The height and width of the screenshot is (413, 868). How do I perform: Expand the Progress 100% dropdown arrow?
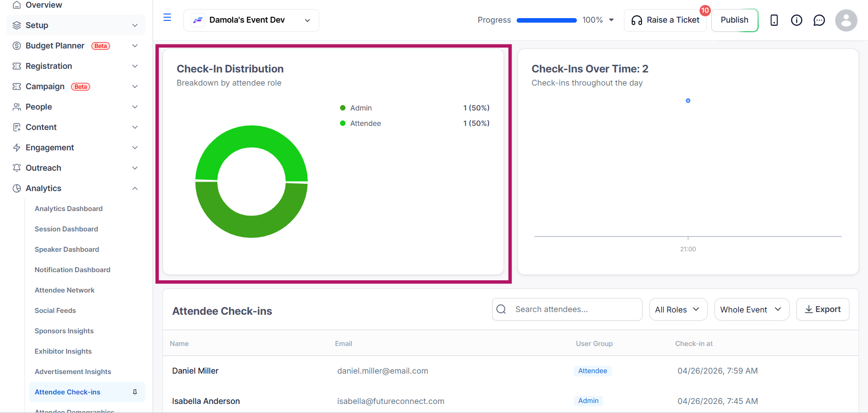coord(611,20)
